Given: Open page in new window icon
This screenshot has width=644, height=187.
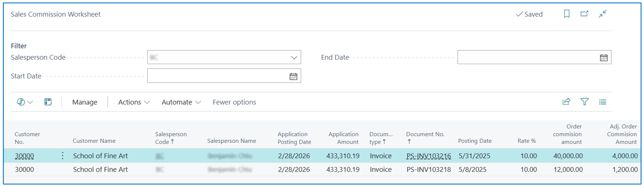Looking at the screenshot, I should pos(584,14).
